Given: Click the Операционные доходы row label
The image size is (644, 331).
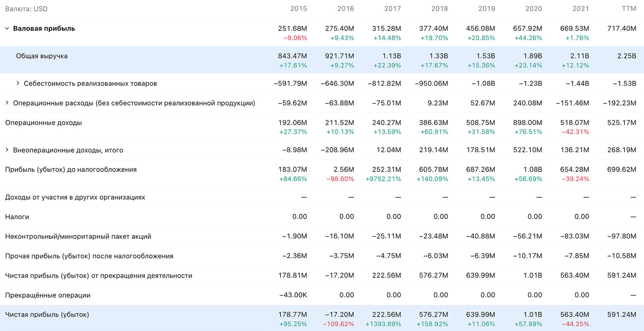Looking at the screenshot, I should tap(43, 123).
